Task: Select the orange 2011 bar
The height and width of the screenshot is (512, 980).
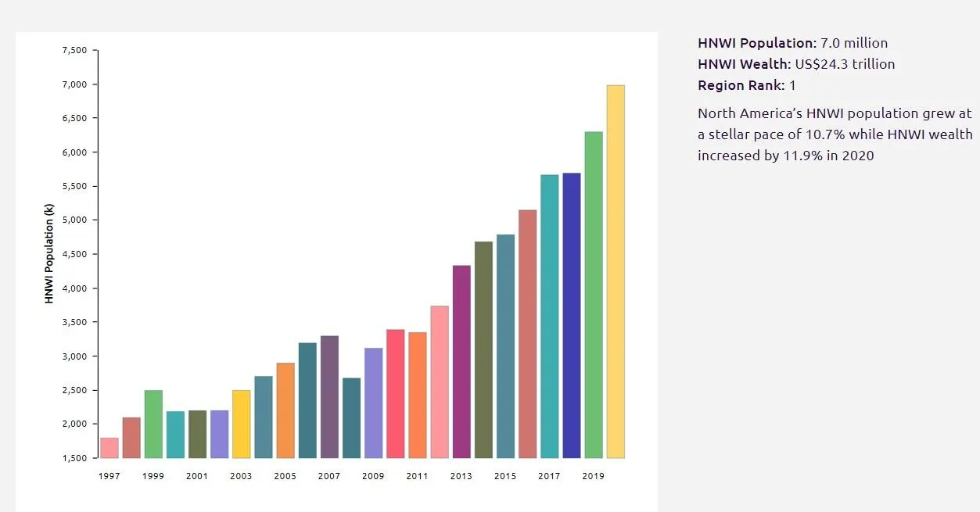Action: tap(418, 395)
